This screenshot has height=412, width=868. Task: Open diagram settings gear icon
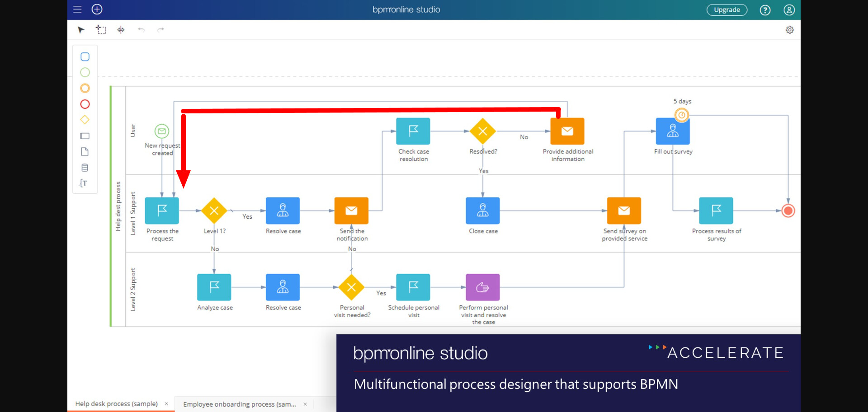point(789,30)
